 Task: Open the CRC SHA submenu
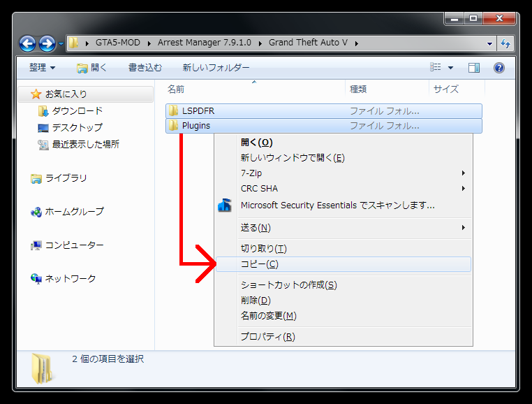343,188
